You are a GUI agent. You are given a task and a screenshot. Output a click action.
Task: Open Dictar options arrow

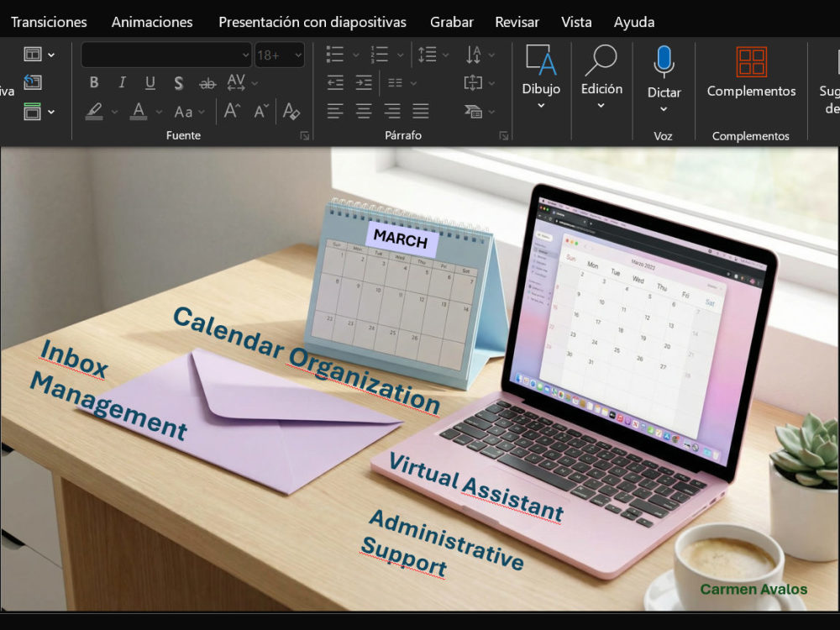(664, 108)
